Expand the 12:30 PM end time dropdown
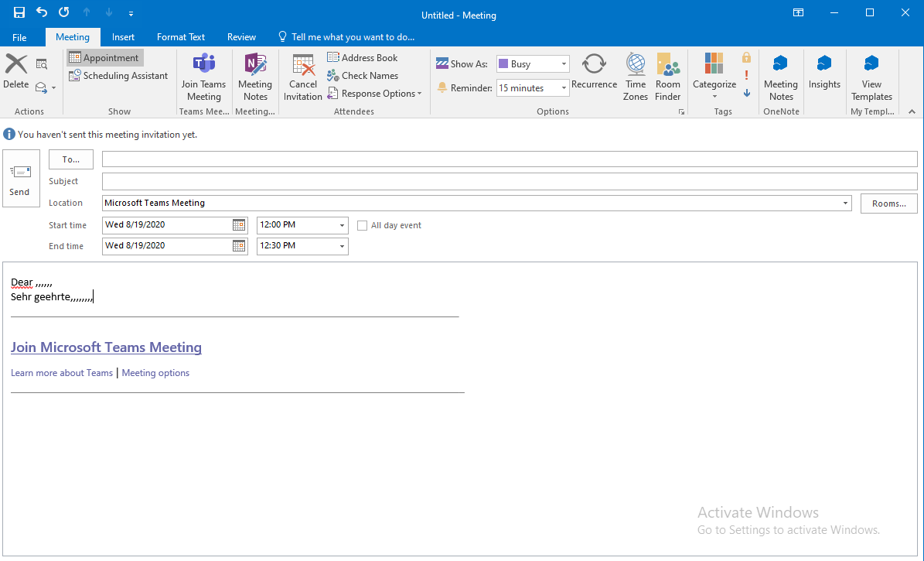The image size is (924, 561). point(342,246)
